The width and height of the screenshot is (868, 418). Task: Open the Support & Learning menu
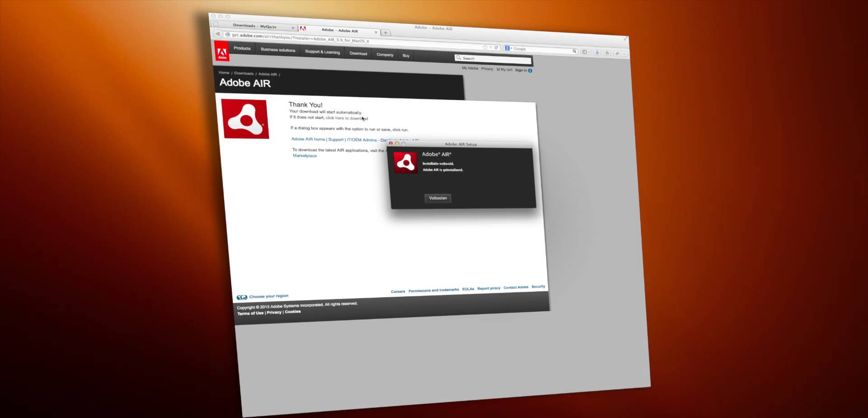[322, 52]
